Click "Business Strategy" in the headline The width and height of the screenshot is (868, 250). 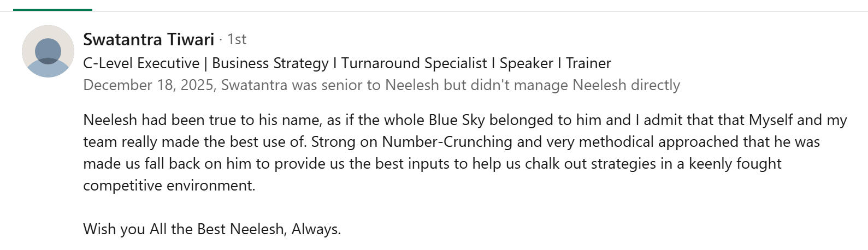pyautogui.click(x=270, y=63)
